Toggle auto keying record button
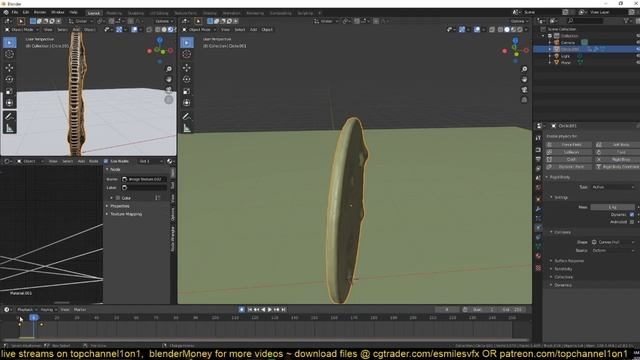This screenshot has width=640, height=360. pyautogui.click(x=242, y=310)
